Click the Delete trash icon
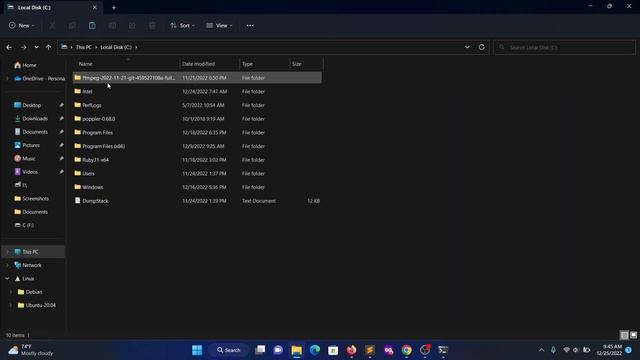The image size is (640, 360). (x=152, y=26)
